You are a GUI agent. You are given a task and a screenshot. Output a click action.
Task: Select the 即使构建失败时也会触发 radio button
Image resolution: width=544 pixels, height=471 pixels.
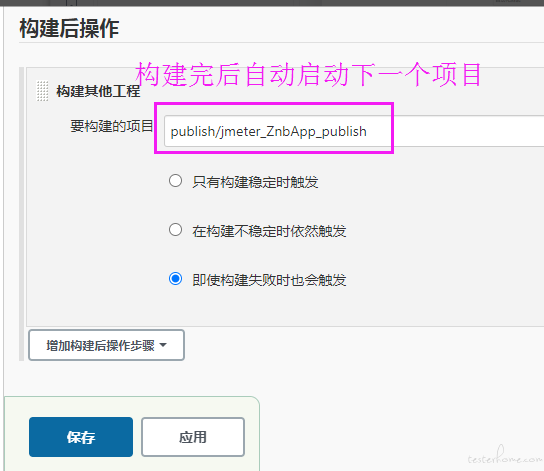pos(175,279)
